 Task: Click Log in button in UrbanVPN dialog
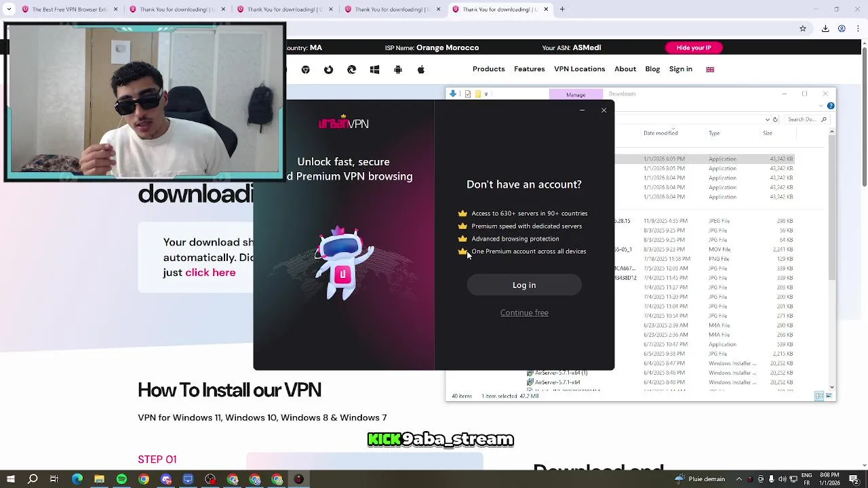click(x=524, y=285)
